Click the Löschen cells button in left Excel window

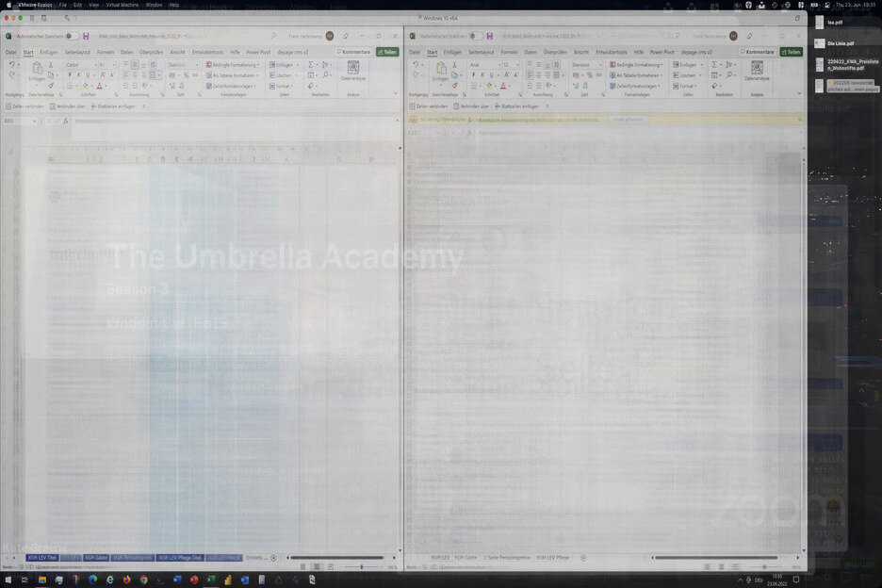[284, 75]
